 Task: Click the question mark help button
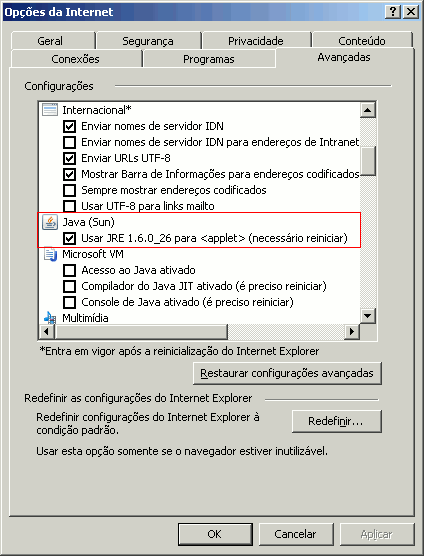point(393,12)
